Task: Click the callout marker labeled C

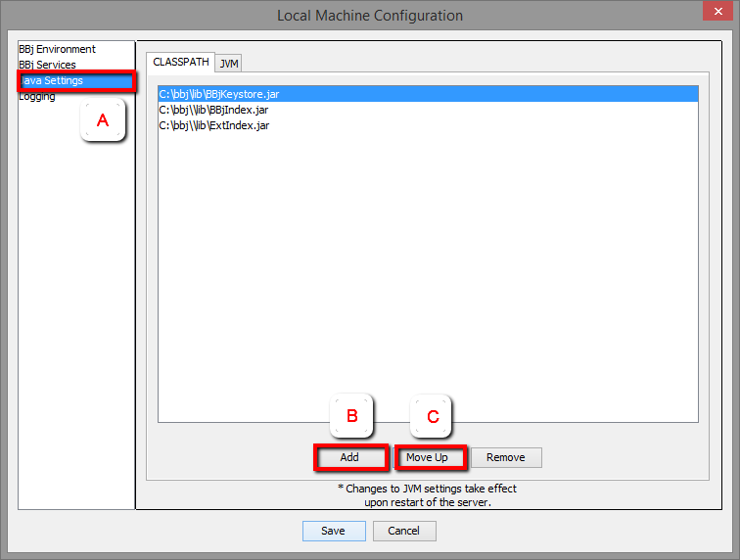Action: coord(432,416)
